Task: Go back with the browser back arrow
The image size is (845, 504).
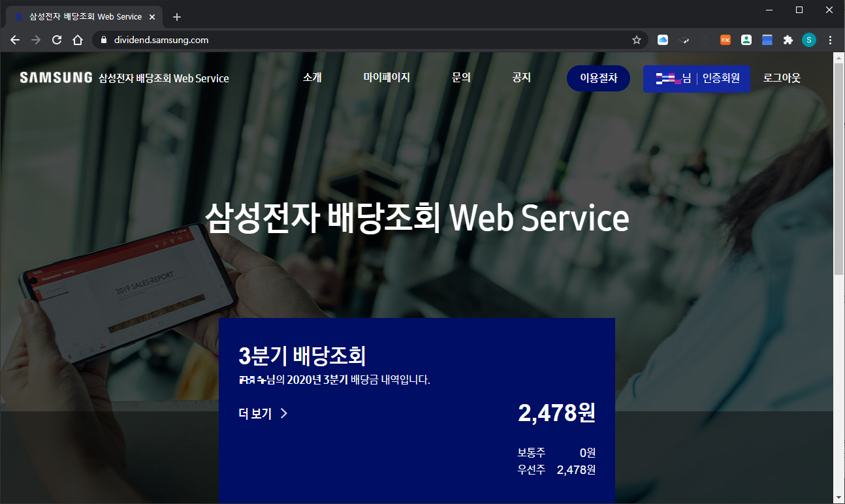Action: 15,40
